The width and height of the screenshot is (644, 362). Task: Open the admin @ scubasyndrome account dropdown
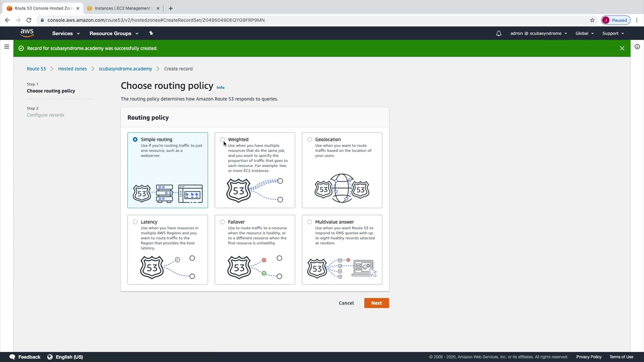[538, 33]
